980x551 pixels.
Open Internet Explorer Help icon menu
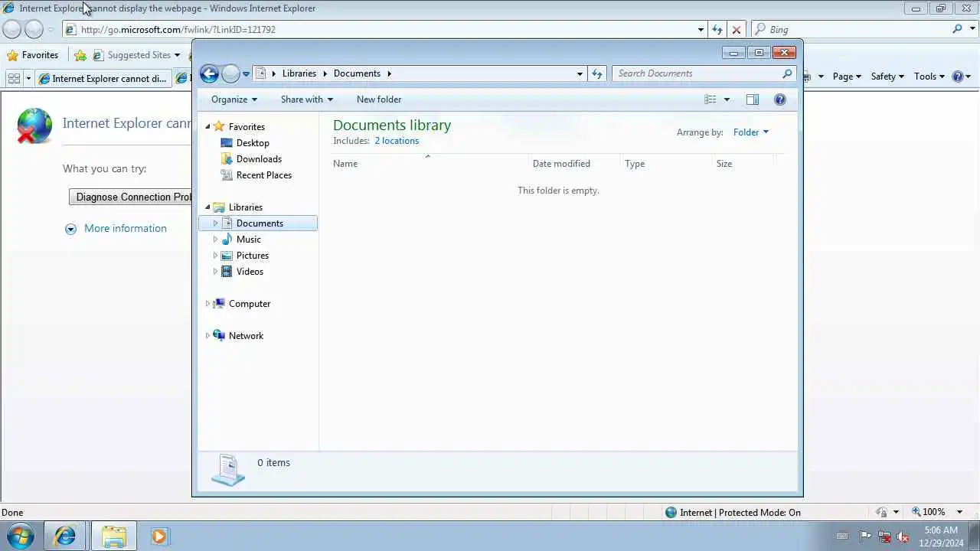961,77
